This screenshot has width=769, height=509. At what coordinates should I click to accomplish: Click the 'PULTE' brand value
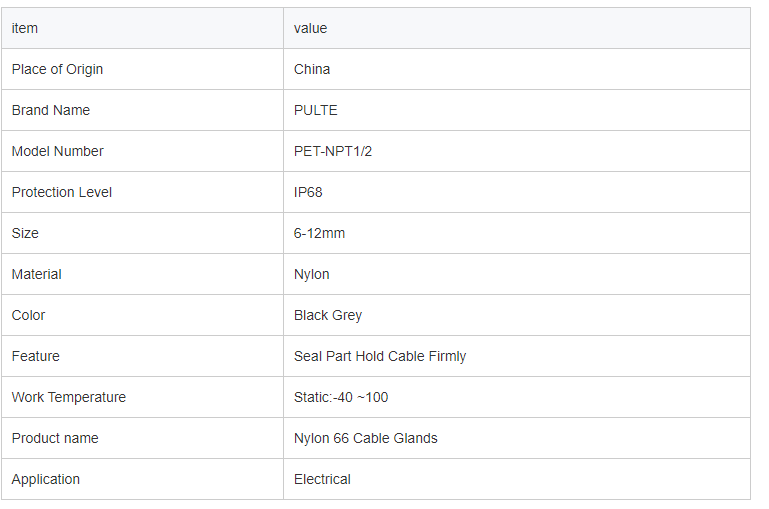tap(316, 110)
